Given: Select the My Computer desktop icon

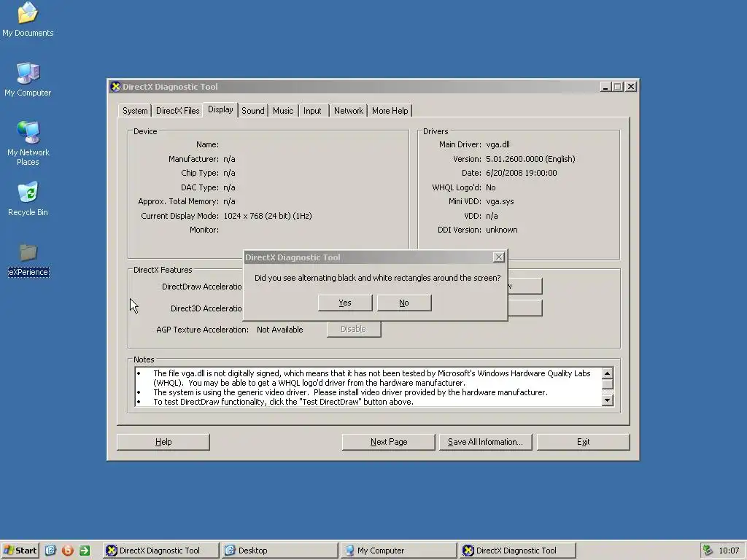Looking at the screenshot, I should pos(28,79).
